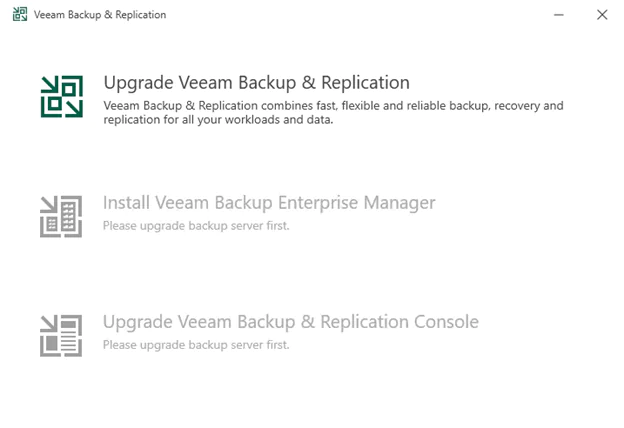Image resolution: width=624 pixels, height=428 pixels.
Task: Close the Veeam Backup & Replication window
Action: pos(601,15)
